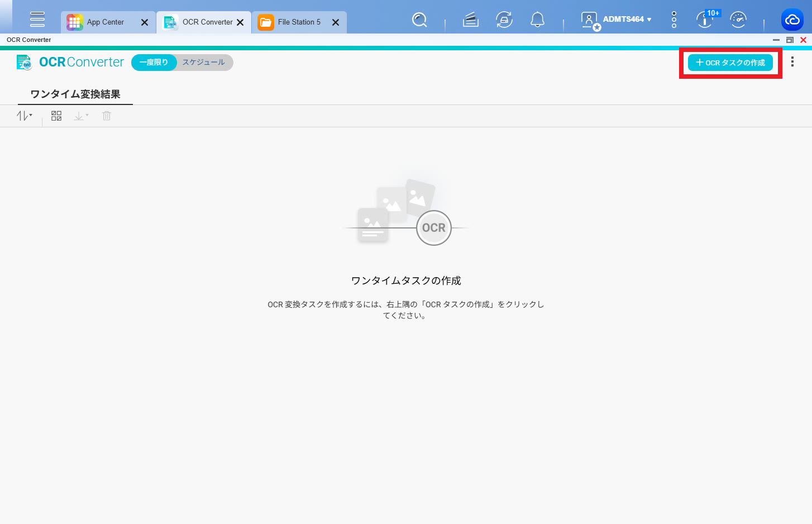Open the system info icon with 10+ badge
Screen dimensions: 812x524
pos(705,20)
